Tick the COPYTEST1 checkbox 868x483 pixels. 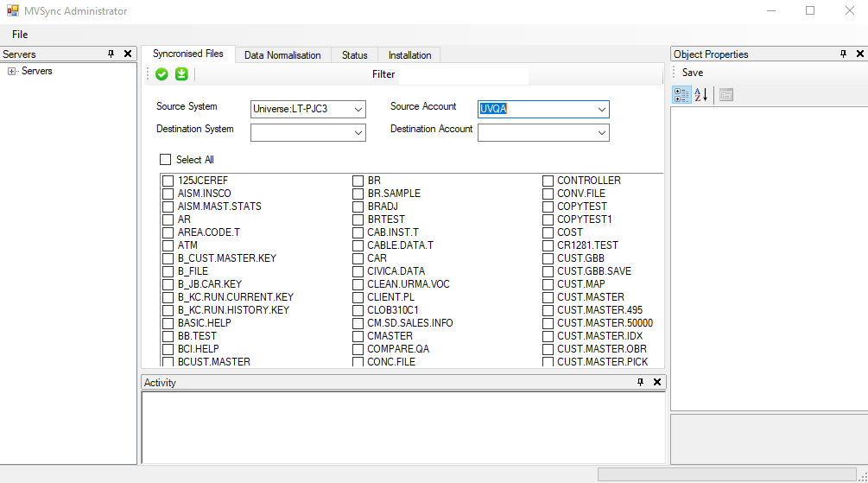click(548, 219)
